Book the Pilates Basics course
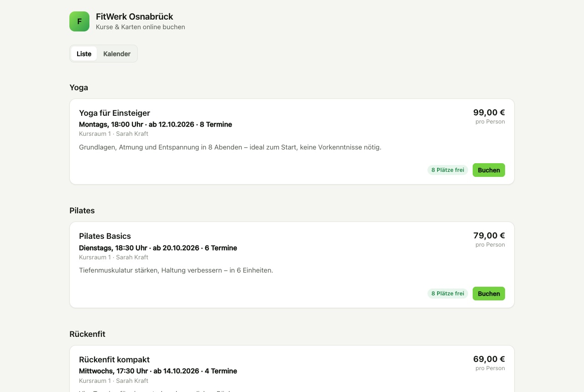 (x=489, y=294)
